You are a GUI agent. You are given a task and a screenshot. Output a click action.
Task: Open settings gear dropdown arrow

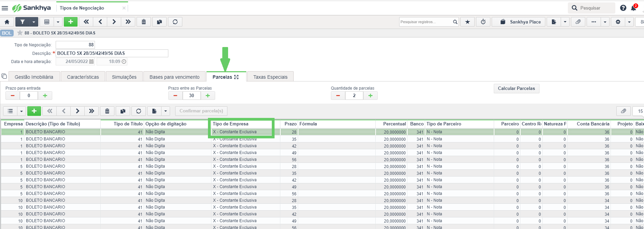click(629, 22)
